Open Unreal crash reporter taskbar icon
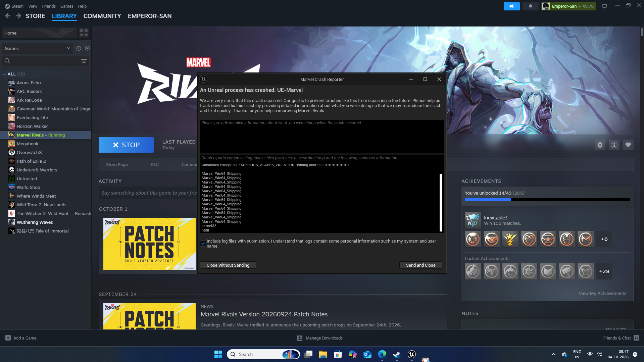The image size is (644, 362). click(x=412, y=354)
